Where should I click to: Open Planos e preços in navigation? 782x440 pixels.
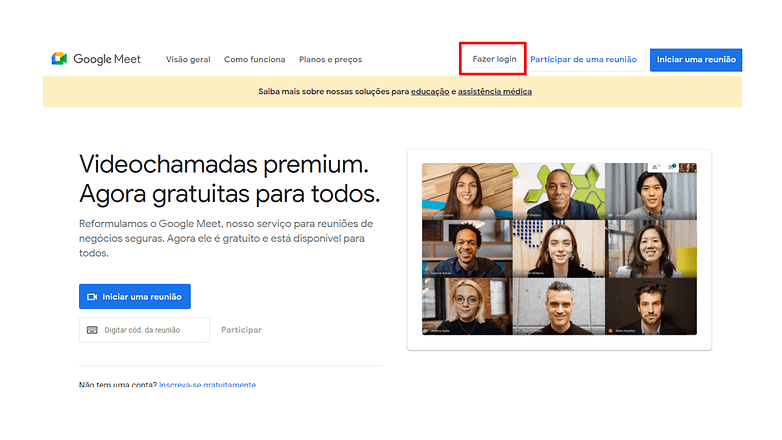(330, 59)
